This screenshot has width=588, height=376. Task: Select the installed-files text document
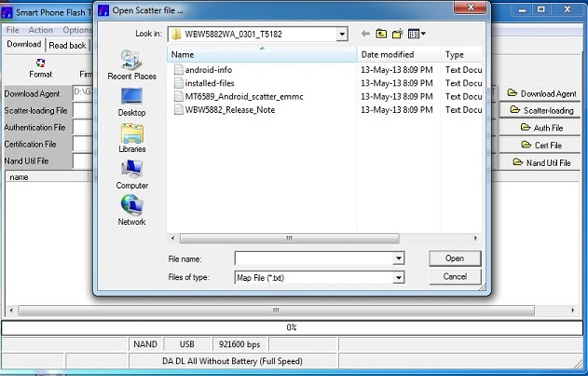point(210,83)
